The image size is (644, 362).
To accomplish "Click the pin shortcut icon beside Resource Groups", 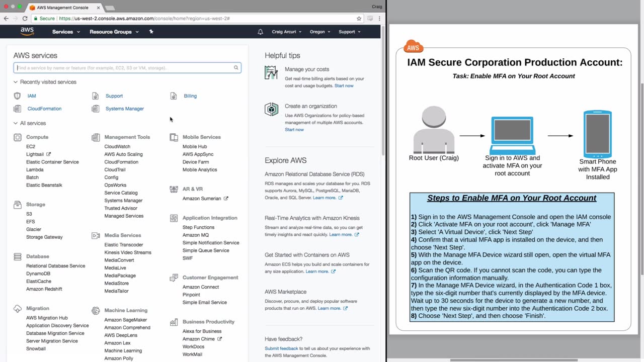I will click(x=151, y=32).
